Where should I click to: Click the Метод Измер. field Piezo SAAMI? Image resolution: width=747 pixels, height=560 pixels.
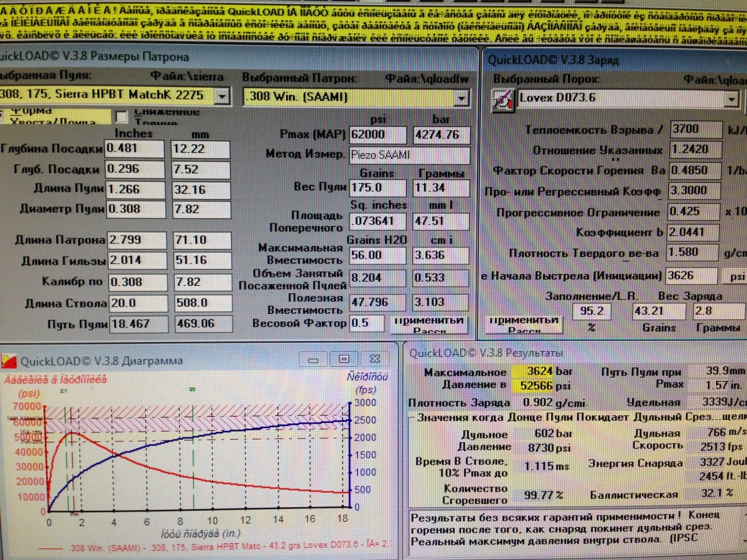pos(408,155)
